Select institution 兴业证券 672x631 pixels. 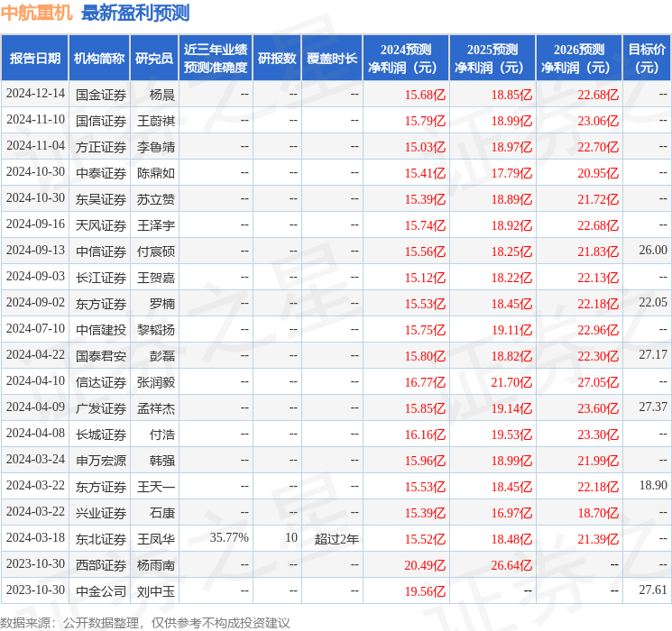101,513
